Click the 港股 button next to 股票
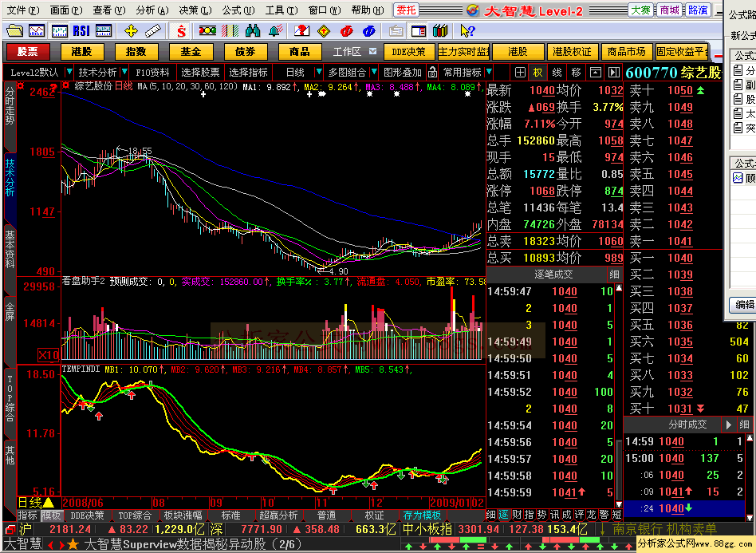The width and height of the screenshot is (756, 553). [x=81, y=51]
